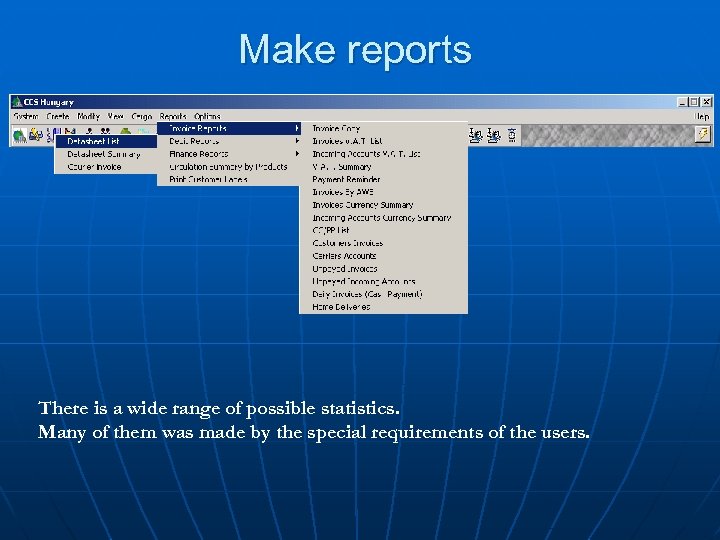Screen dimensions: 720x540
Task: Select Datasheet Summary in the popup menu
Action: [x=106, y=154]
